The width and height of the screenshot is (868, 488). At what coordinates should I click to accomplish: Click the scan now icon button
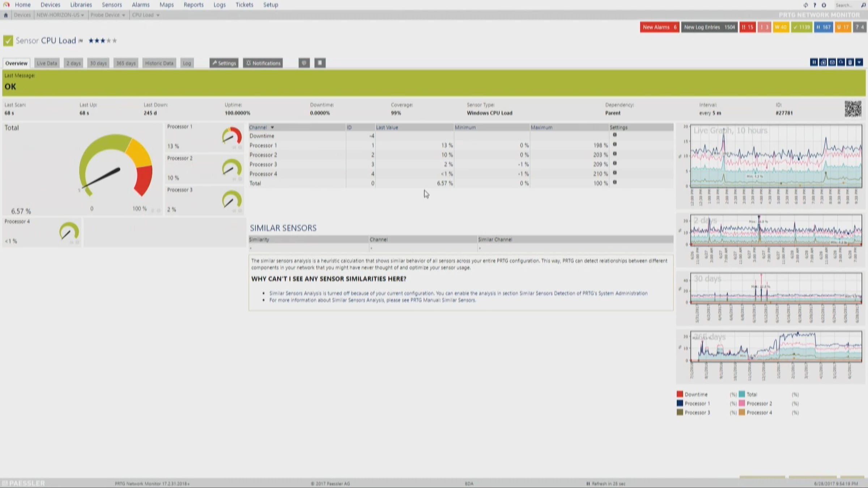(841, 63)
